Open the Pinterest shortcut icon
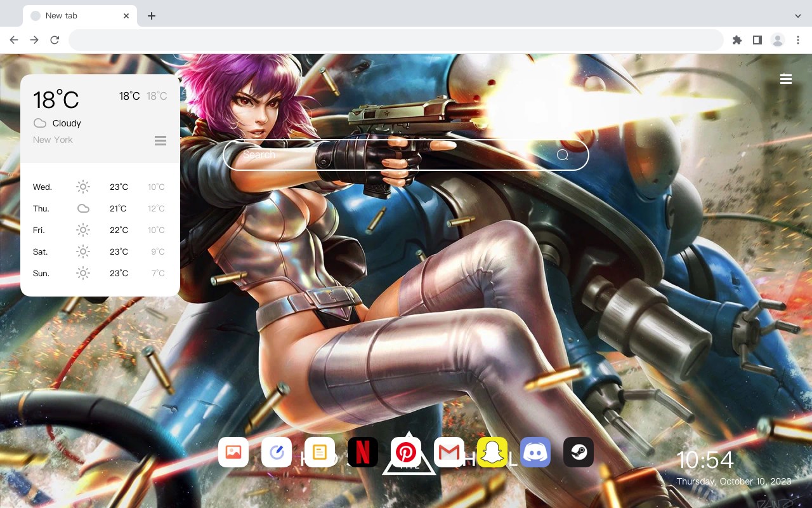Viewport: 812px width, 508px height. click(x=406, y=452)
